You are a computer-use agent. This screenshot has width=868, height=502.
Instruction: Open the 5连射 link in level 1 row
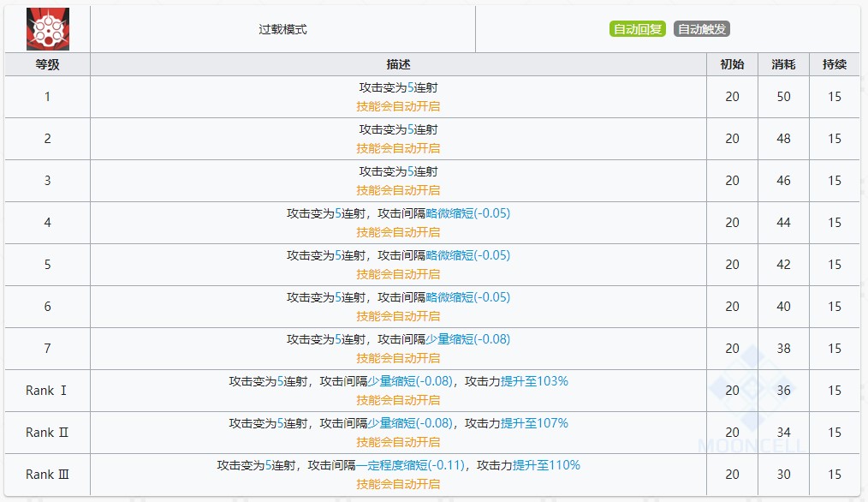[x=409, y=87]
